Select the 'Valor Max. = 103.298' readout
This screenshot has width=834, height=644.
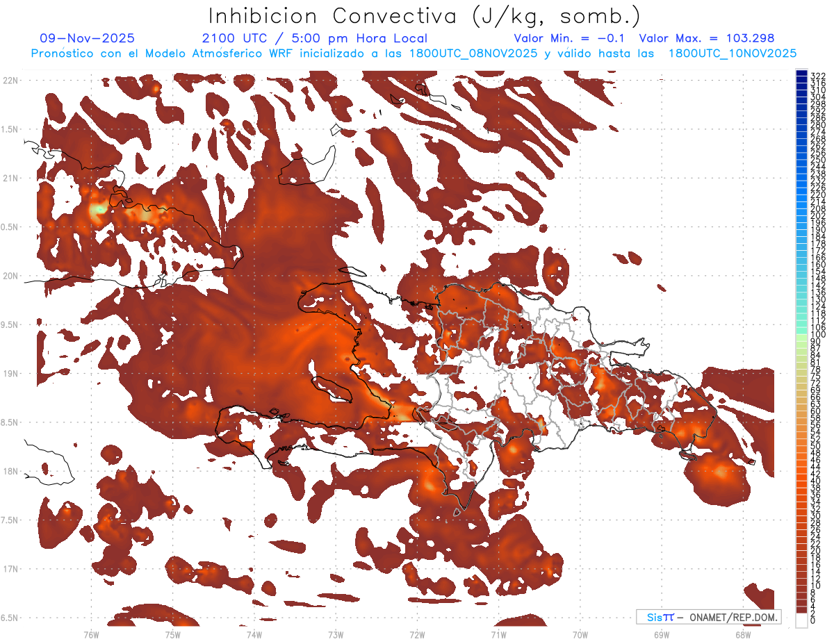tap(707, 38)
